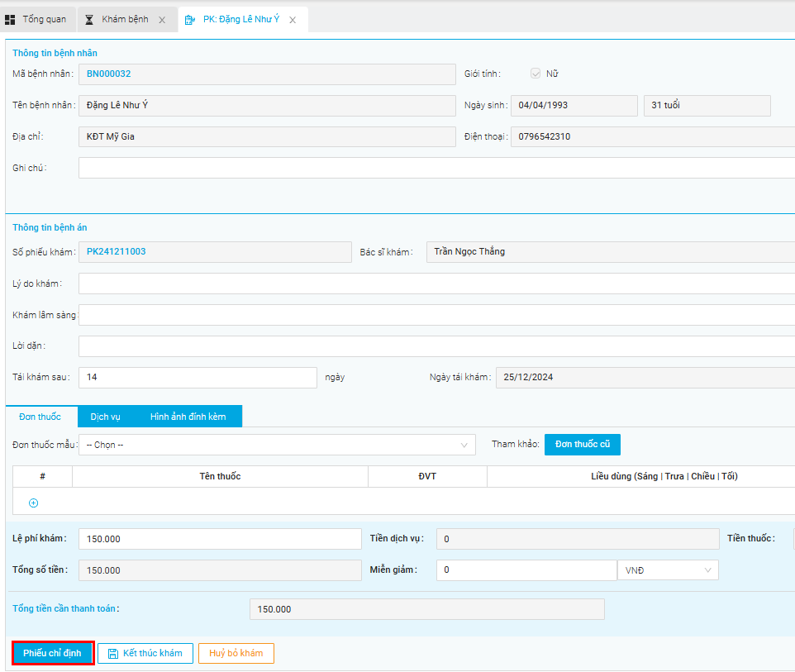
Task: Click the Liều dùng column header
Action: pyautogui.click(x=664, y=476)
